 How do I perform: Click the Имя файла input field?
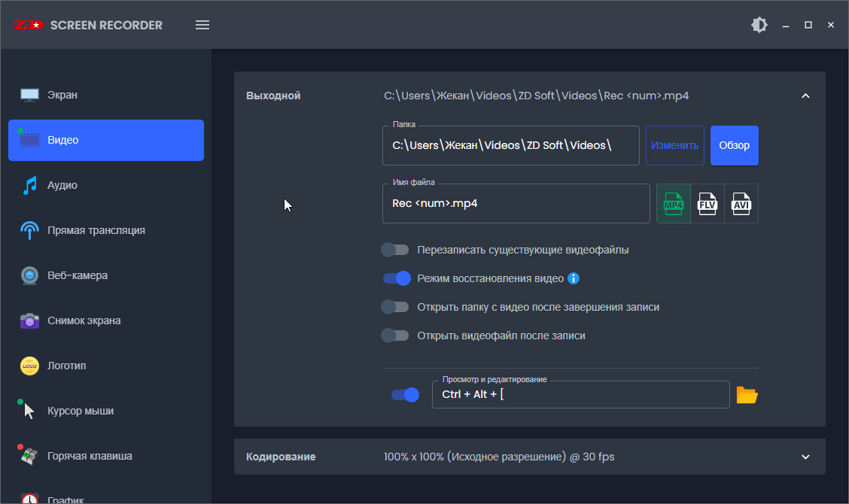[x=516, y=204]
